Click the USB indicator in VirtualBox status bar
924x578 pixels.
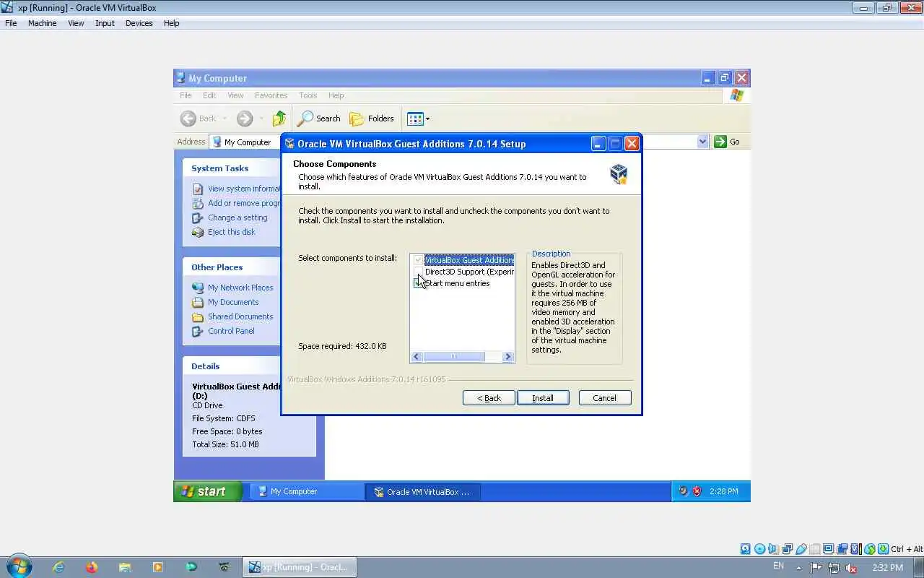click(x=801, y=549)
